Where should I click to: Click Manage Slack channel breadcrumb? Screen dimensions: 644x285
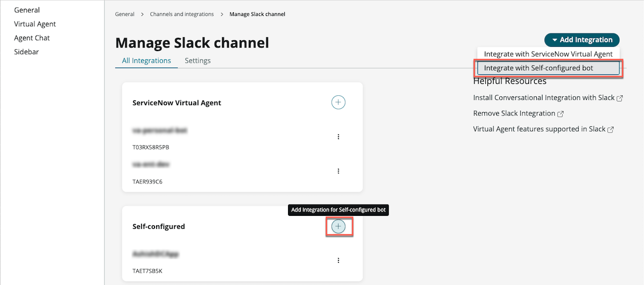pyautogui.click(x=257, y=14)
